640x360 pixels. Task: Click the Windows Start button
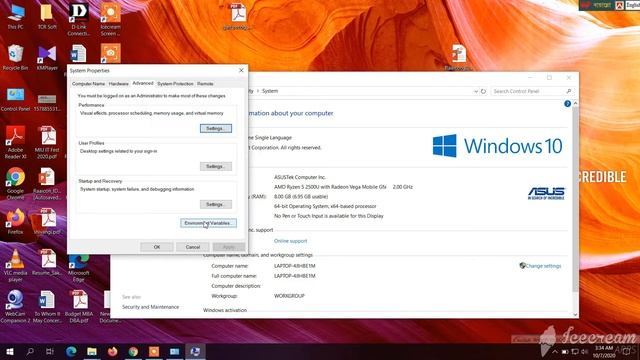(9, 351)
